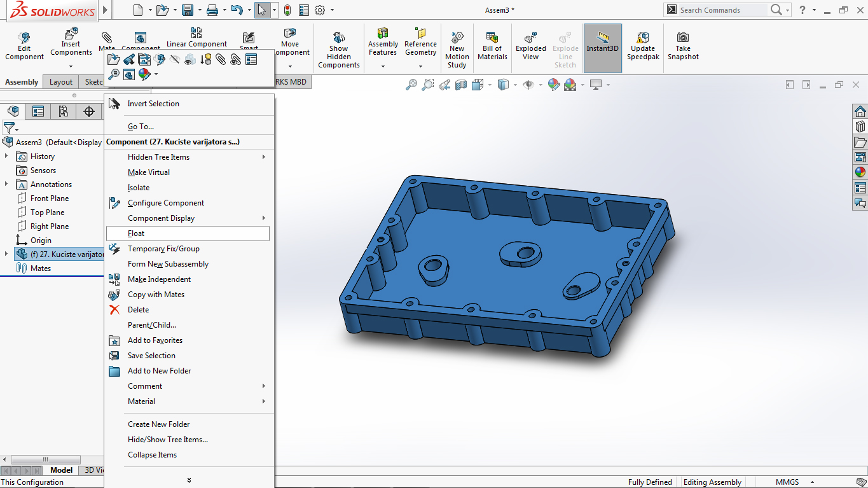Screen dimensions: 868x488
Task: Click the Zoom to Area view icon
Action: pyautogui.click(x=428, y=84)
